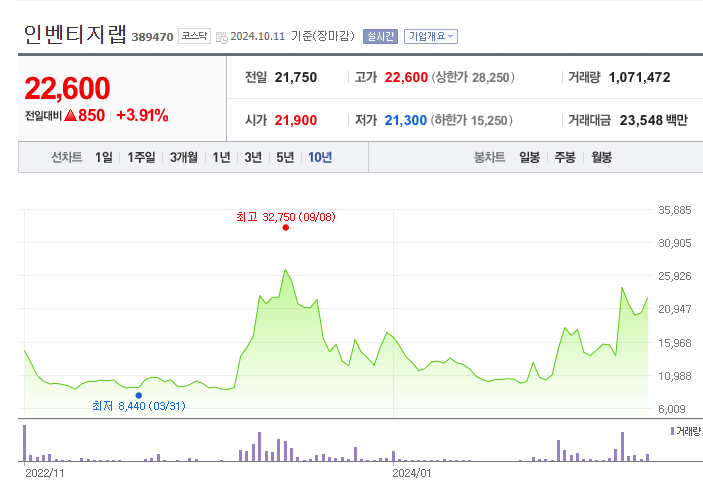Select the 1일 line chart tab
Viewport: 703px width, 488px height.
pyautogui.click(x=104, y=157)
